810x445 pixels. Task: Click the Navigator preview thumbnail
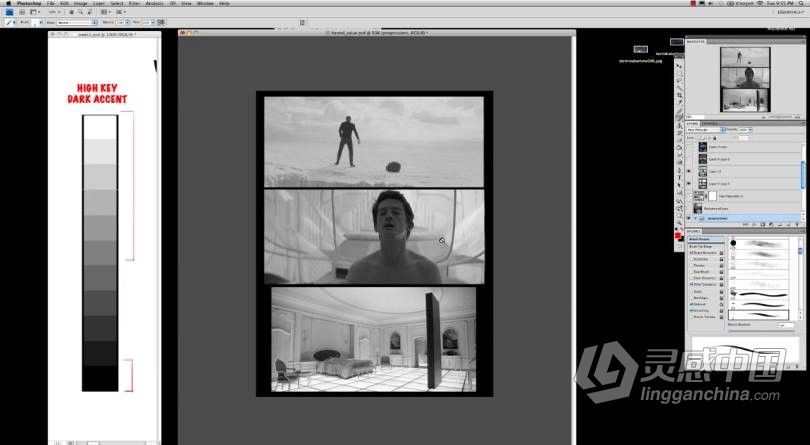click(x=745, y=80)
